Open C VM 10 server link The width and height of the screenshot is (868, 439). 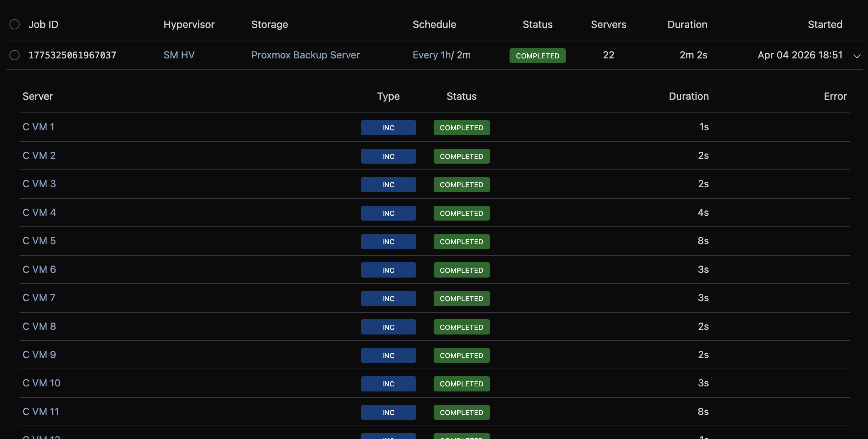41,383
